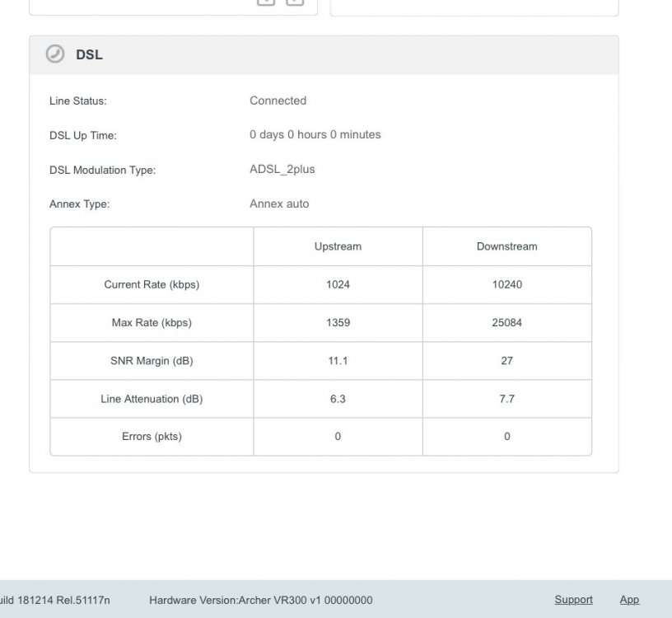Click the Downstream column header
672x618 pixels.
pos(506,246)
